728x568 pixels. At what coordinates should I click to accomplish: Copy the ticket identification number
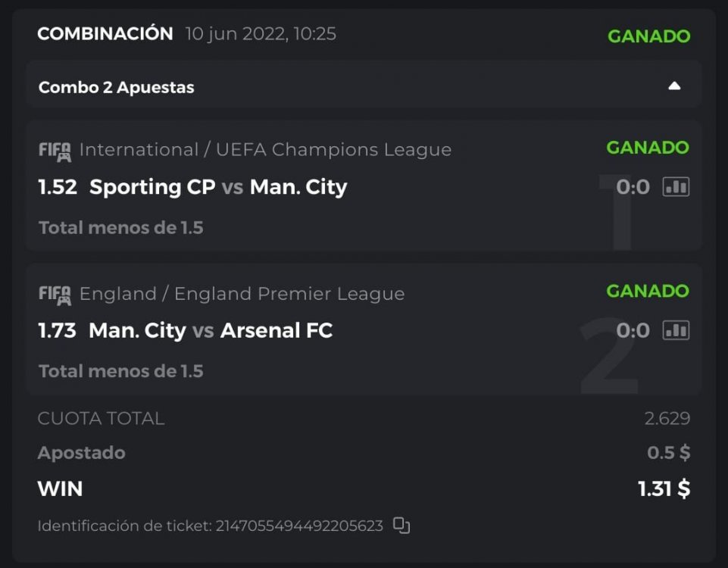coord(401,526)
